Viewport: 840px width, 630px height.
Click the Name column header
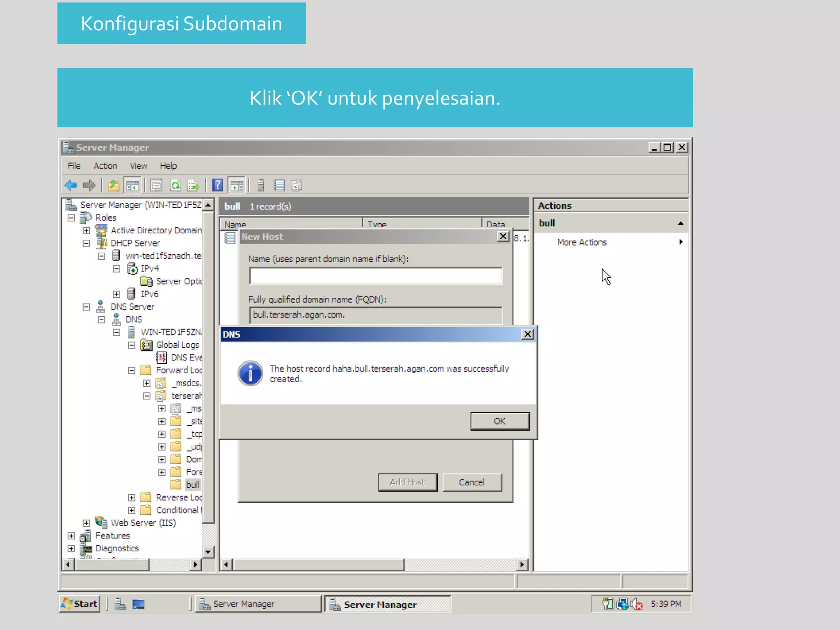pyautogui.click(x=292, y=224)
